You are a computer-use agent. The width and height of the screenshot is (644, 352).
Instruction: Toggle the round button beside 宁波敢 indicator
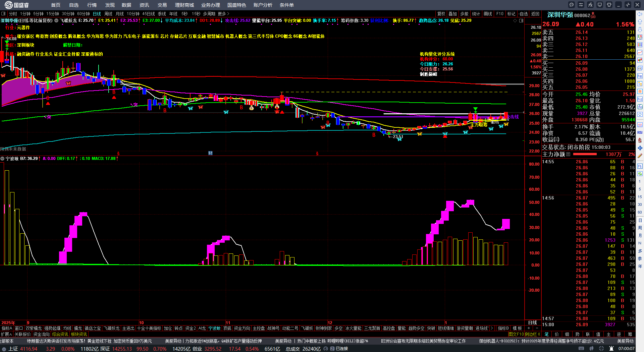click(x=2, y=159)
